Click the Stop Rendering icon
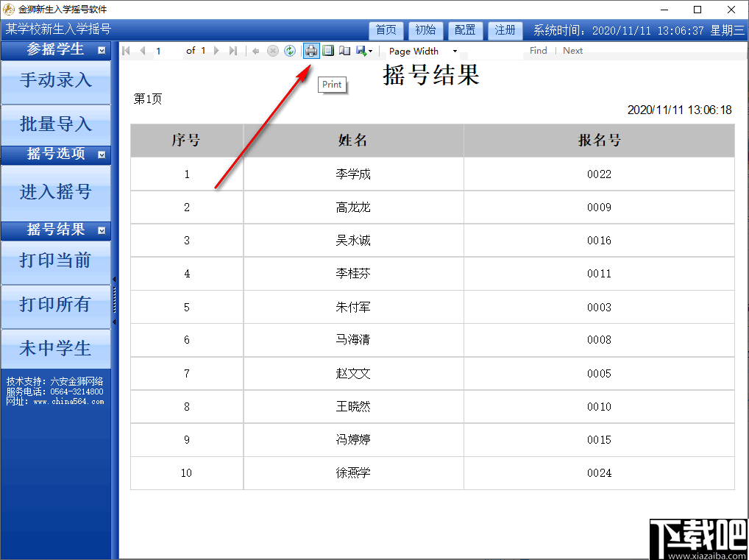749x560 pixels. click(x=273, y=51)
